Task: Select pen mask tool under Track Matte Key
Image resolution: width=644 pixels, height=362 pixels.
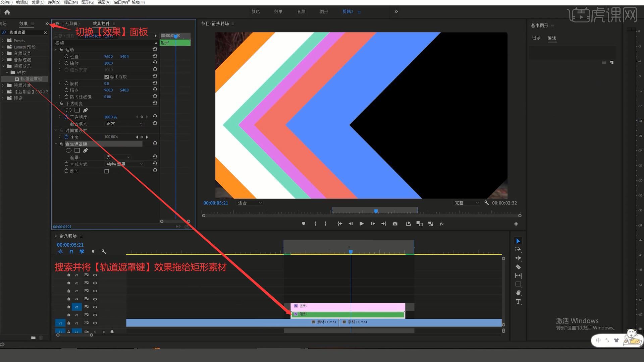Action: click(86, 150)
